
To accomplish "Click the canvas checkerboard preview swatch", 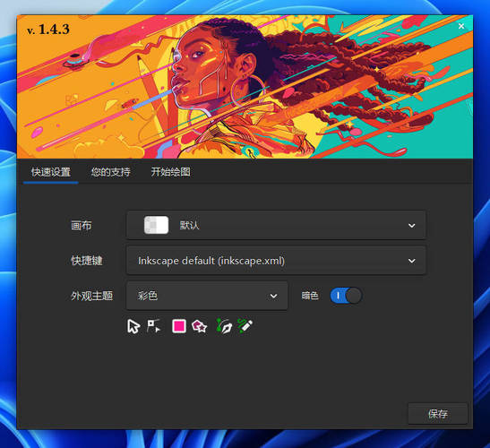I will [x=156, y=225].
